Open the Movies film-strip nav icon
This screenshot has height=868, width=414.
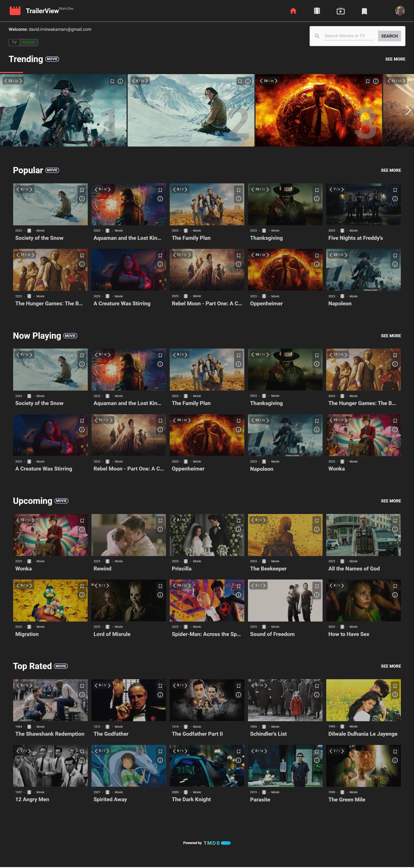point(317,11)
